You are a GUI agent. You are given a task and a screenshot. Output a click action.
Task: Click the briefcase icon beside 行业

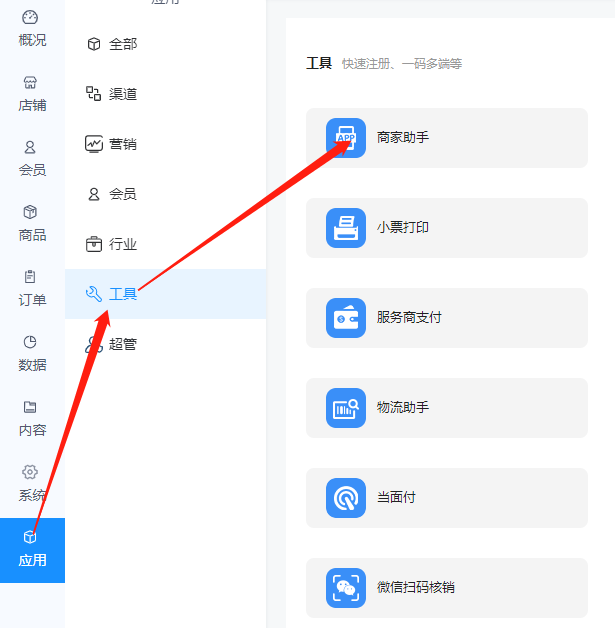point(94,244)
